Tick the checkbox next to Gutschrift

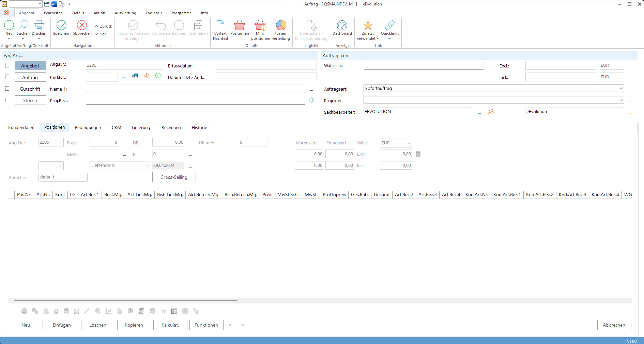tap(7, 89)
